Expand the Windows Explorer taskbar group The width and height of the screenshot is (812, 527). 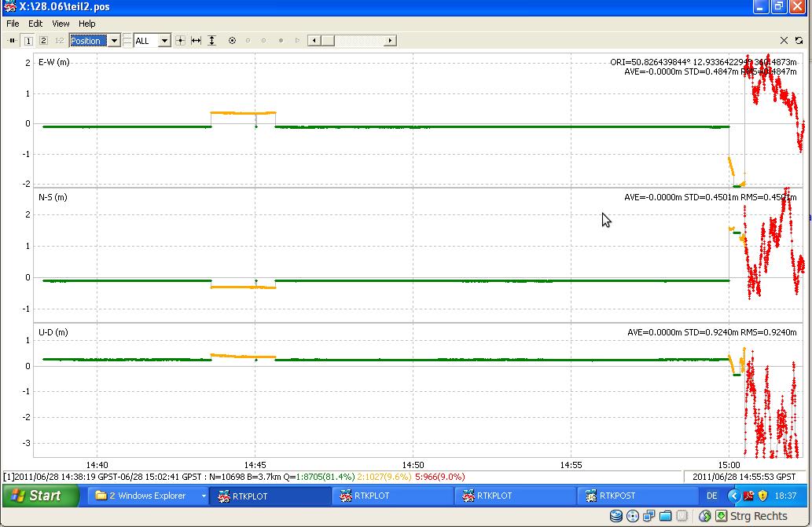(204, 496)
